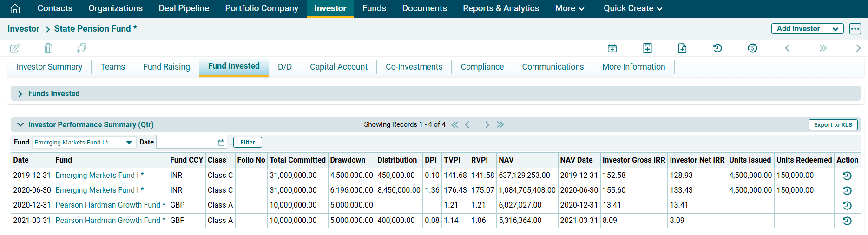Open the three-dots more options button

[855, 29]
